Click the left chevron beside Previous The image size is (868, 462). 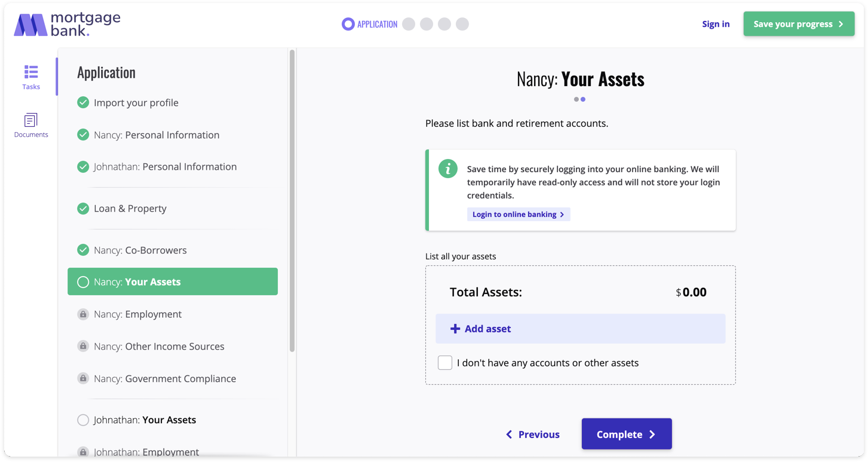(509, 435)
